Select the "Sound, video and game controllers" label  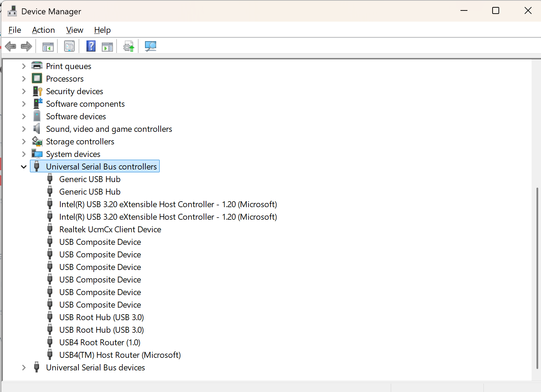coord(109,129)
